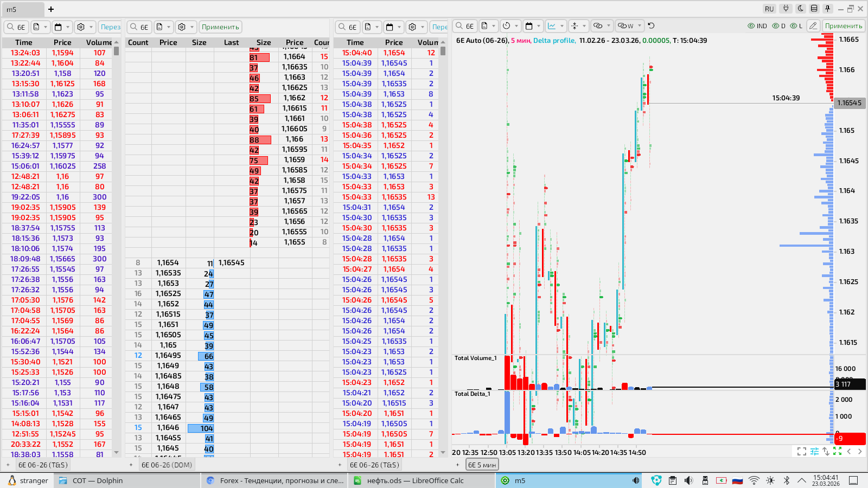Open the chart timeframe clock dropdown
The image size is (868, 488).
510,25
